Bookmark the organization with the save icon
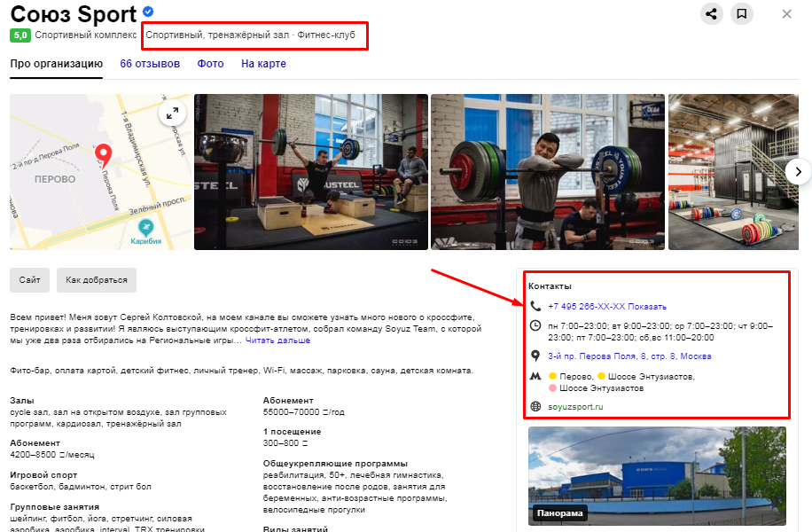This screenshot has height=532, width=812. [742, 13]
